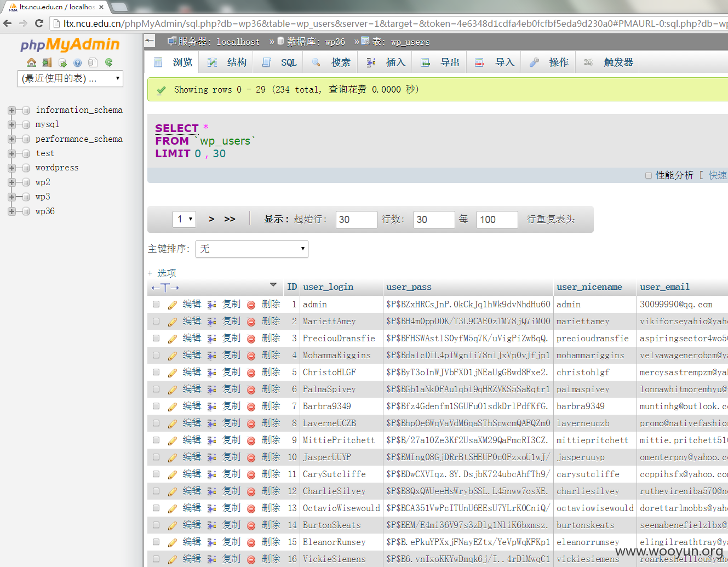Check the row checkbox for EleanorRumsey
728x567 pixels.
[x=156, y=542]
